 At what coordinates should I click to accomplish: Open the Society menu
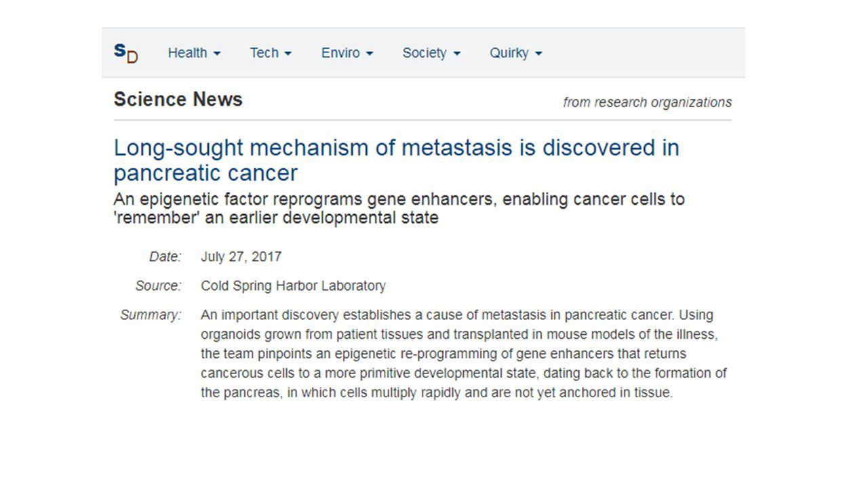[x=431, y=53]
